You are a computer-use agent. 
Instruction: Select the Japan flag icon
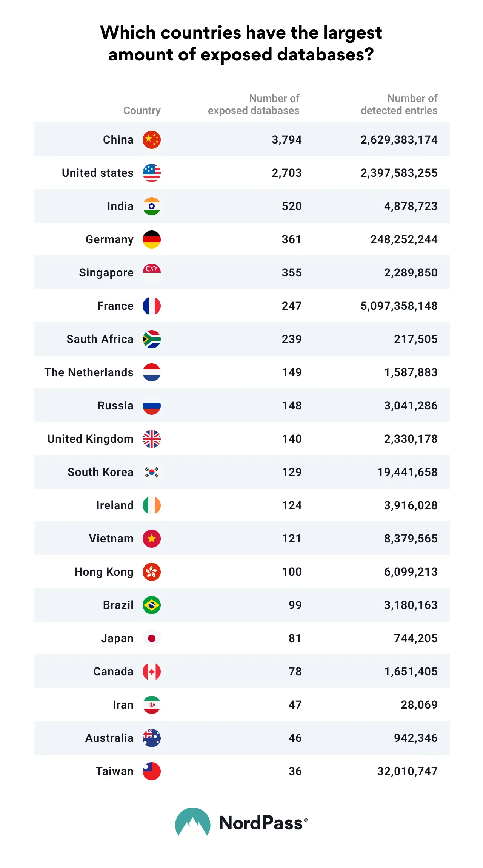click(x=152, y=638)
